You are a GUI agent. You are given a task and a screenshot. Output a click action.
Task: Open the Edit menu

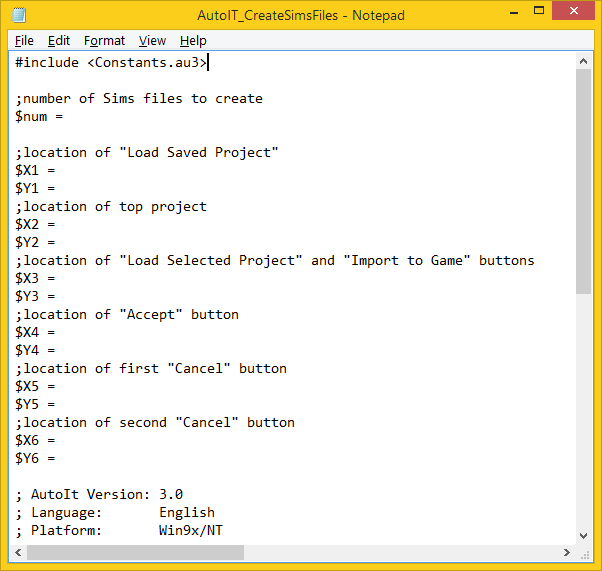59,41
